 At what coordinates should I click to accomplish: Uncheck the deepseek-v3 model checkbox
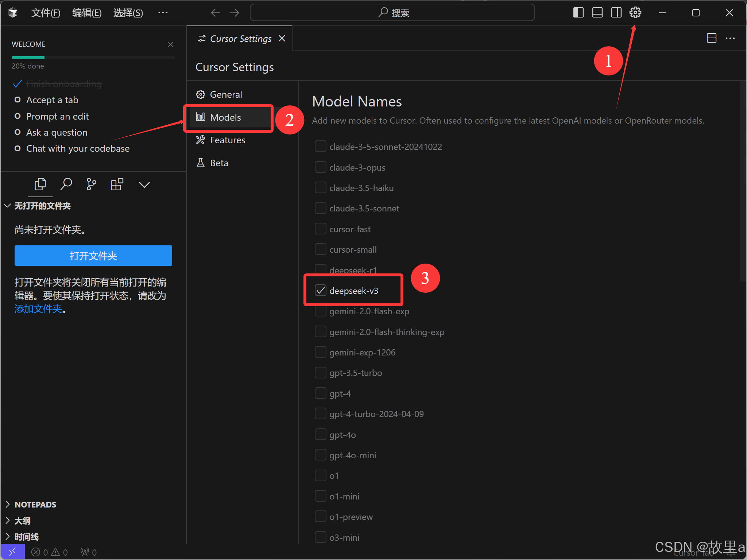pos(320,291)
